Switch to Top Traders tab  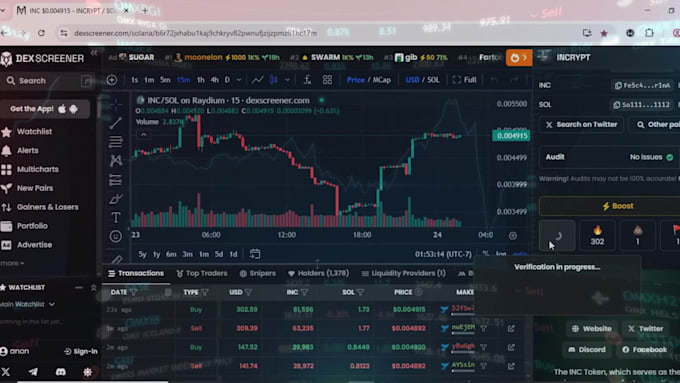point(202,273)
